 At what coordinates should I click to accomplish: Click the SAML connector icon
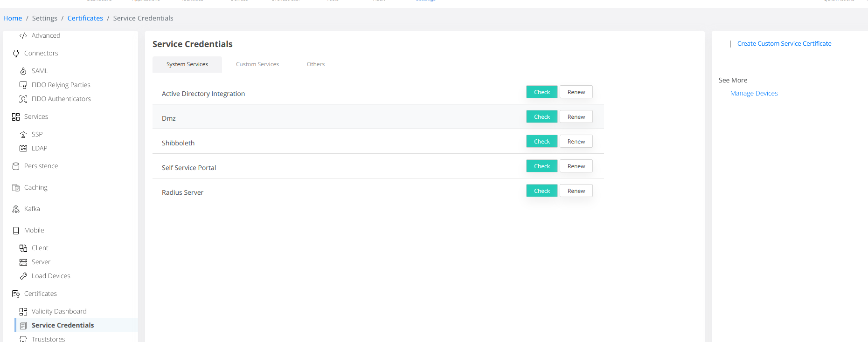tap(23, 71)
